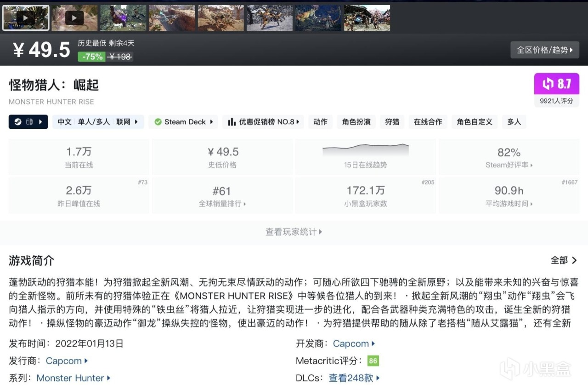Open the 全区价格/趋势 price trend button
588x390 pixels.
(545, 50)
